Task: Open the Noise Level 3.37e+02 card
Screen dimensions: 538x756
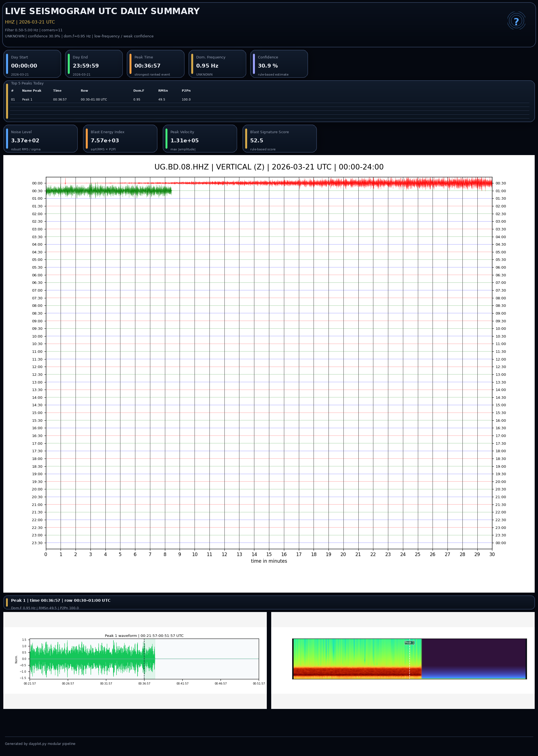Action: coord(40,138)
